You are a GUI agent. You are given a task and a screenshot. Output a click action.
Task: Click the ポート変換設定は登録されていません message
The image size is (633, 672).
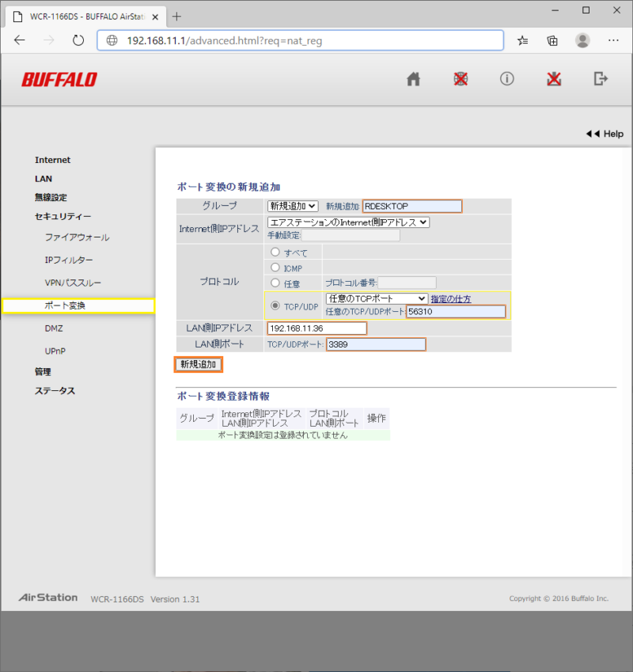(x=282, y=435)
